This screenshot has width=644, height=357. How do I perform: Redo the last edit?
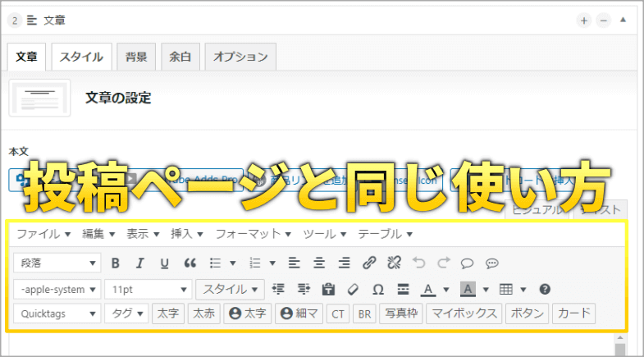click(444, 263)
